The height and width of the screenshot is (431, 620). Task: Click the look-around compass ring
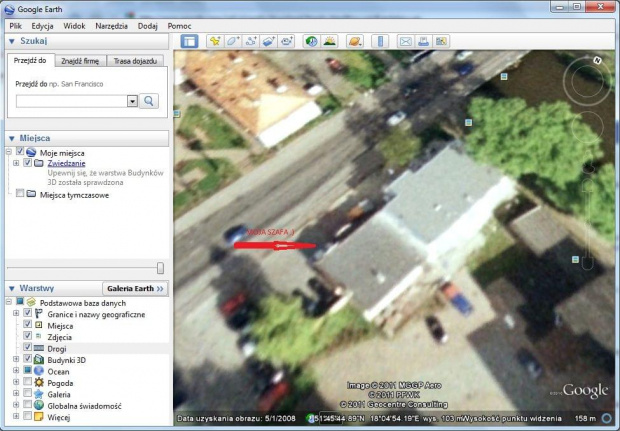point(587,82)
